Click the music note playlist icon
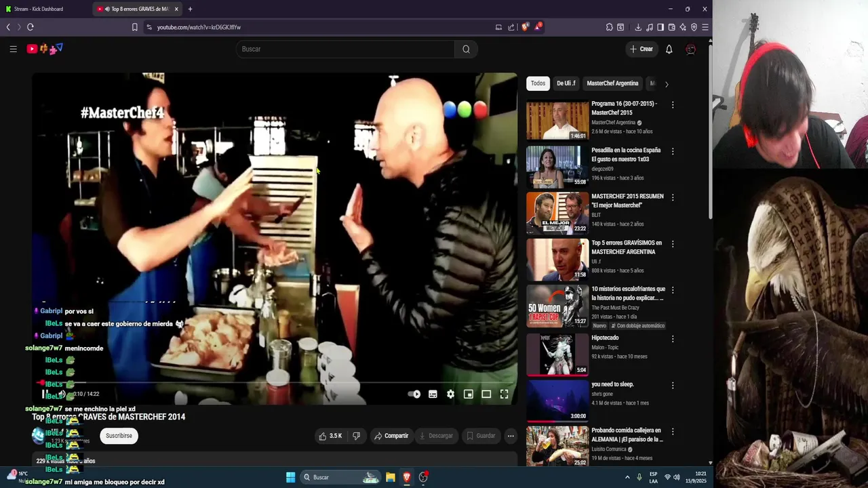The width and height of the screenshot is (868, 488). [650, 27]
